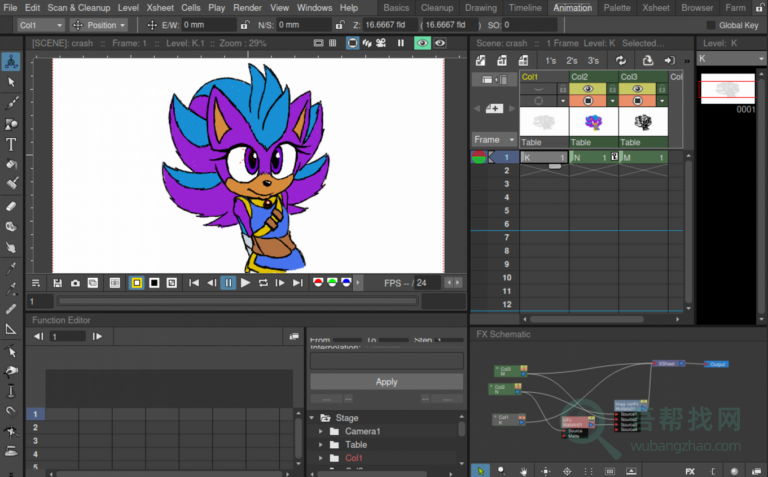Expand the Camera1 tree item
Viewport: 768px width, 477px height.
tap(322, 431)
